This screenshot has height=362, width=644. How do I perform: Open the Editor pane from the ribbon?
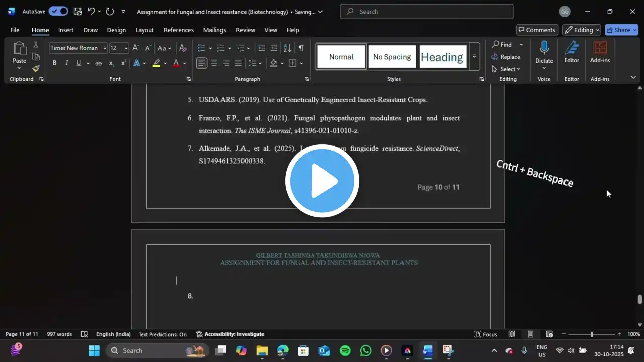572,52
